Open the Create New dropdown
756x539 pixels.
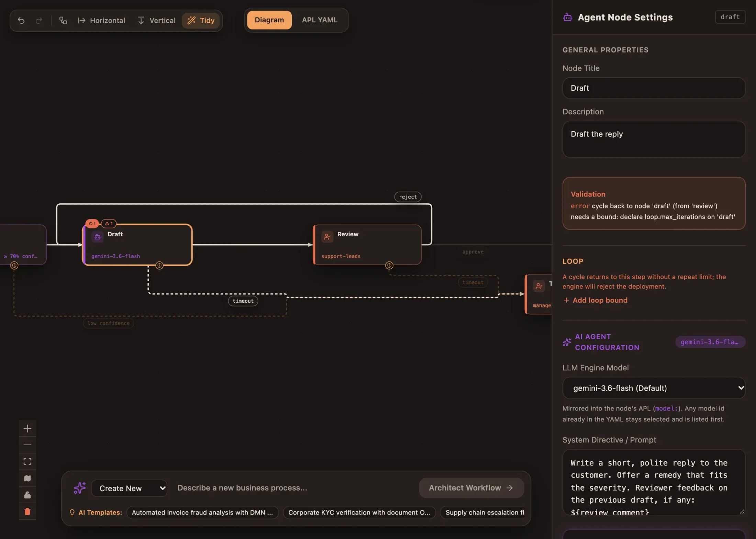pyautogui.click(x=129, y=488)
